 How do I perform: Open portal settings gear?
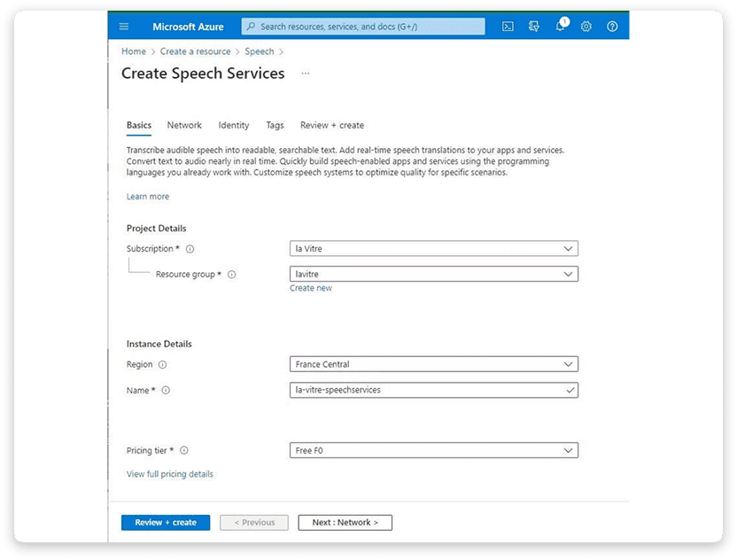(586, 27)
